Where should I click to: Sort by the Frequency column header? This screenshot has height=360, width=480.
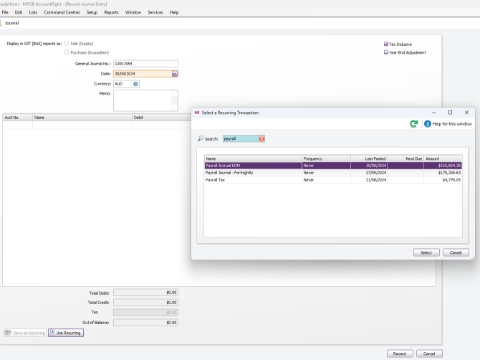point(326,159)
